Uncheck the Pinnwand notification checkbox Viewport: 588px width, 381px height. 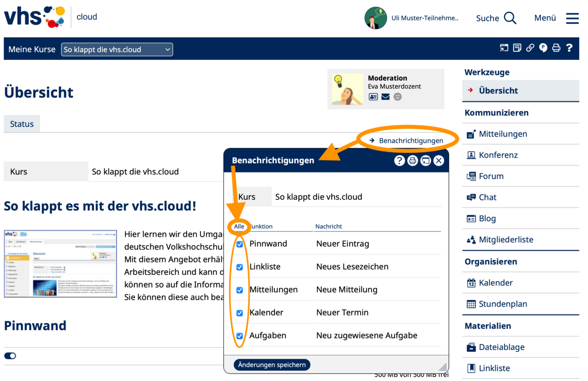tap(240, 244)
